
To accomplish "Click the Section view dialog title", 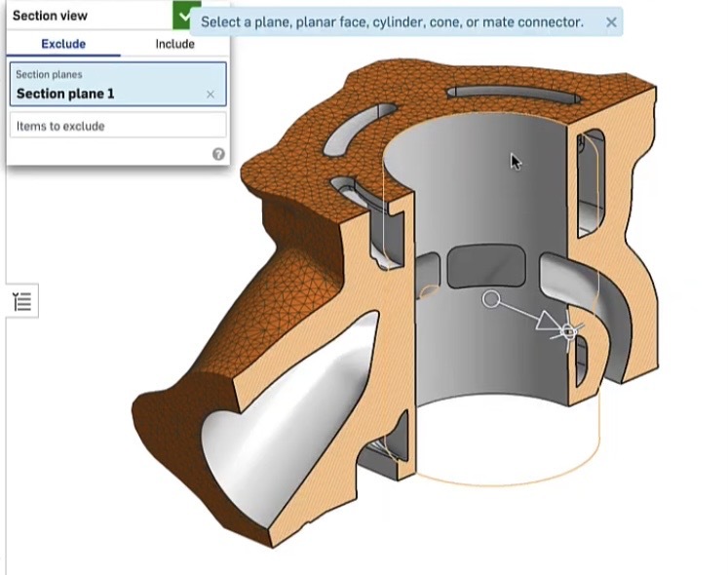I will pos(50,17).
